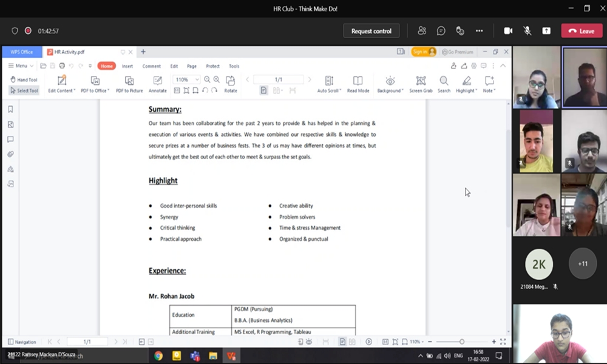This screenshot has width=607, height=364.
Task: Select the HR Activity.pdf tab
Action: coord(70,52)
